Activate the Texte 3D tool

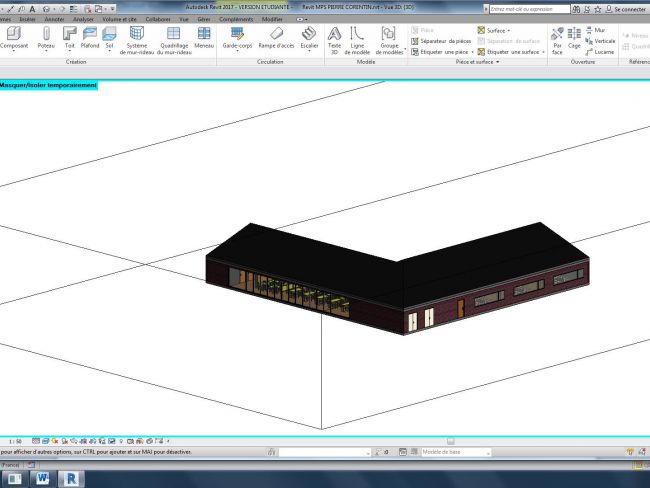(334, 36)
